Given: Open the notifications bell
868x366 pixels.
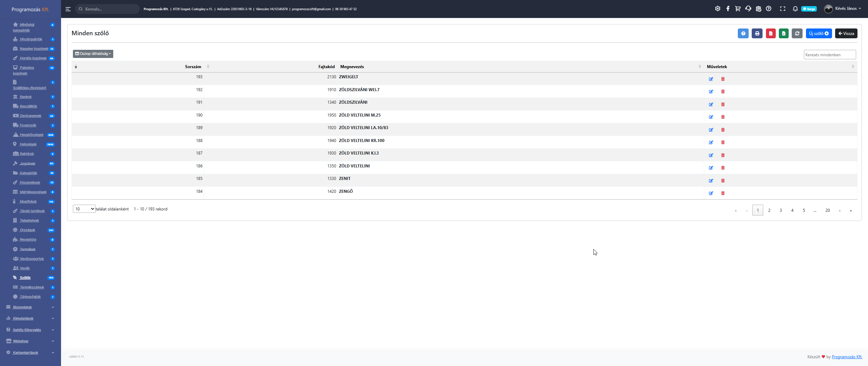Looking at the screenshot, I should (x=795, y=9).
